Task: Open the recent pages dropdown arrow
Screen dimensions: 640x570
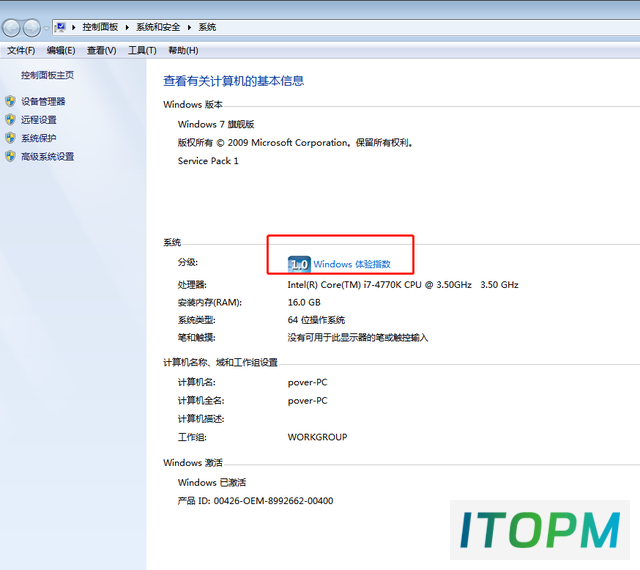Action: (x=46, y=28)
